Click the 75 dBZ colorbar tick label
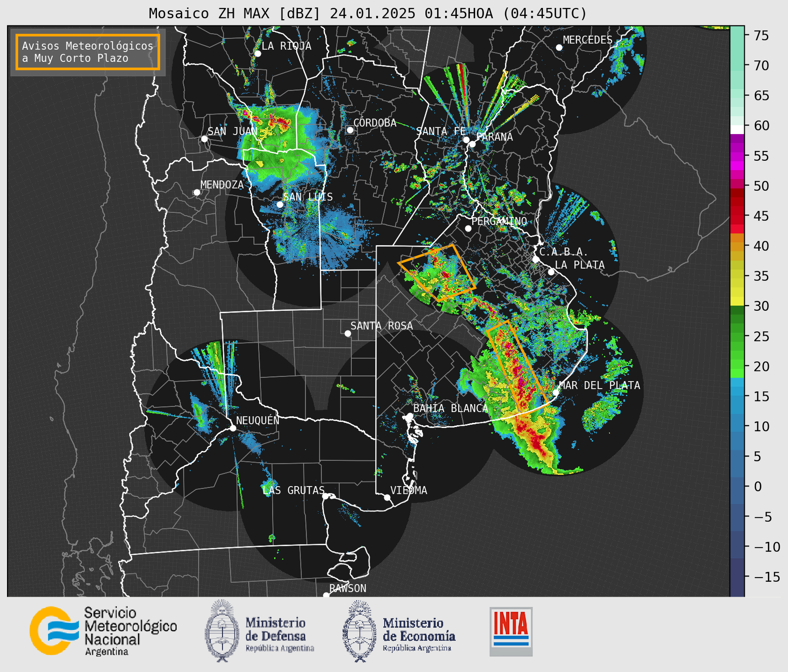Viewport: 788px width, 672px height. (x=761, y=36)
